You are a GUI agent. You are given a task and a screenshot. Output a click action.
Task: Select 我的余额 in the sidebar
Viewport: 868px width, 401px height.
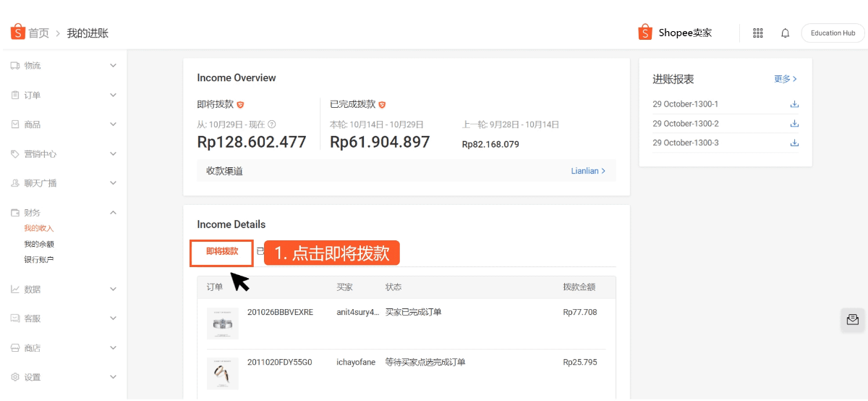click(x=39, y=245)
